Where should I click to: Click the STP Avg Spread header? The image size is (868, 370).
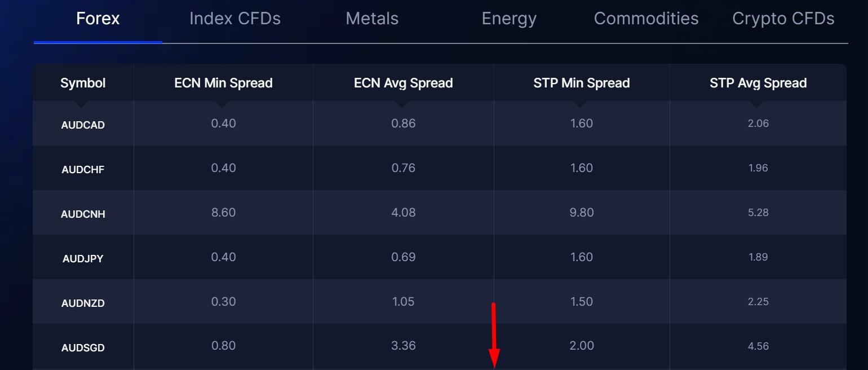(758, 83)
